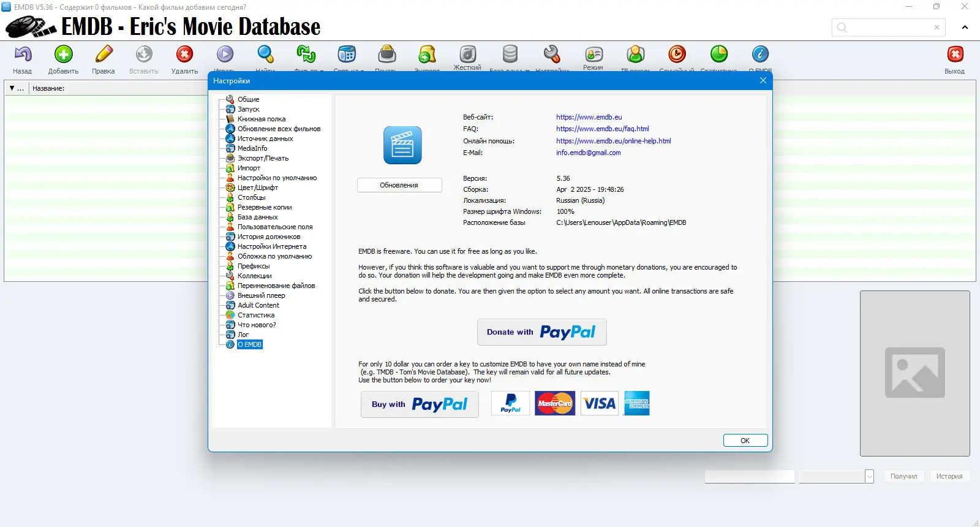Confirm the settings dialog with OK
This screenshot has width=980, height=527.
tap(745, 441)
